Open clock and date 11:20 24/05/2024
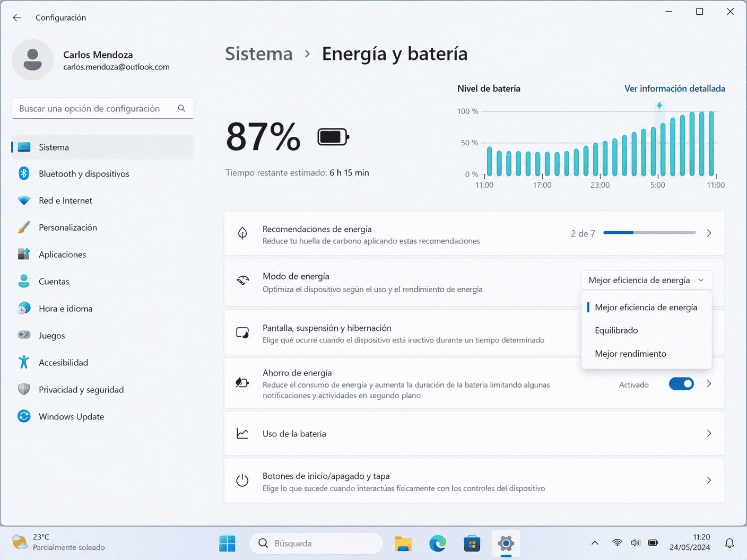 [x=690, y=542]
